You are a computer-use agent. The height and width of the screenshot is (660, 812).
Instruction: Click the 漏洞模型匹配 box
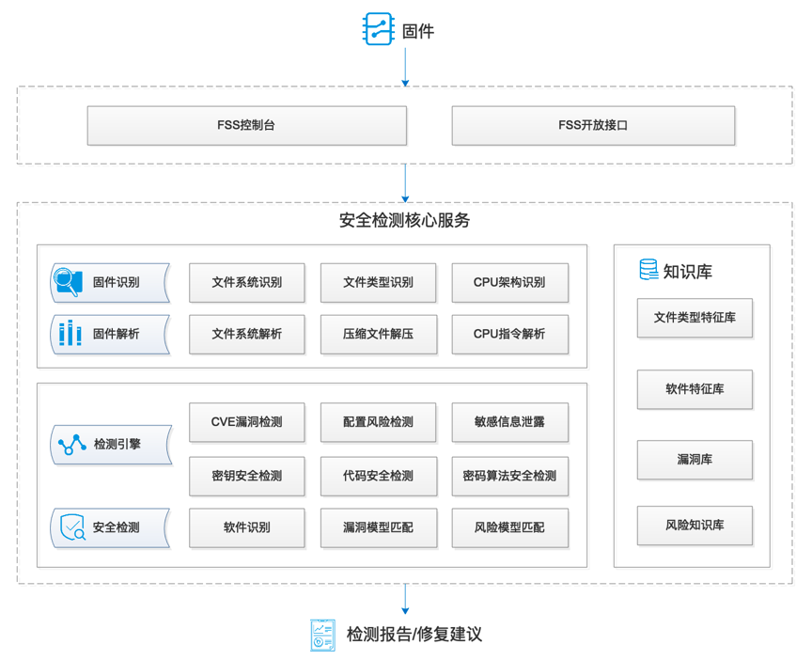[x=378, y=527]
